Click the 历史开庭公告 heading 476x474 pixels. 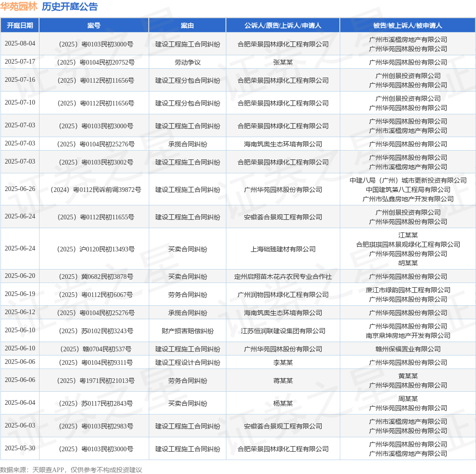click(x=70, y=7)
